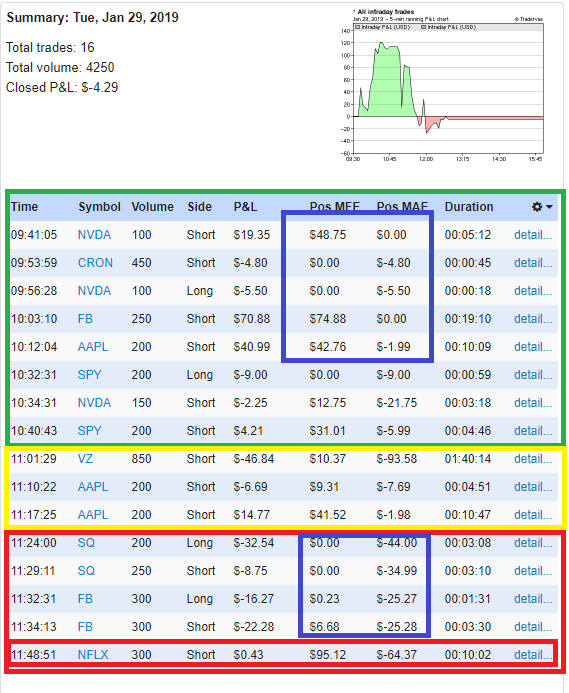
Task: Select the Total trades: 16 line
Action: 50,47
